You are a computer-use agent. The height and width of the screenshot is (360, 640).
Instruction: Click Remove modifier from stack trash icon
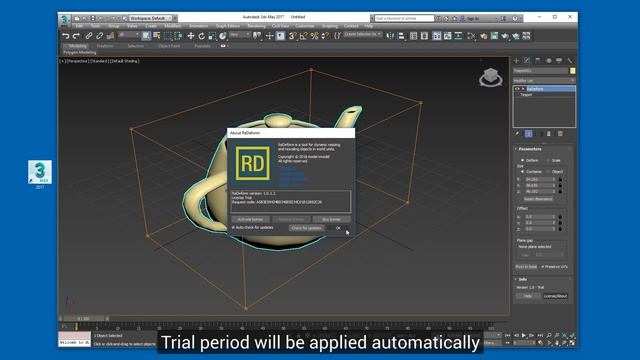pos(549,133)
